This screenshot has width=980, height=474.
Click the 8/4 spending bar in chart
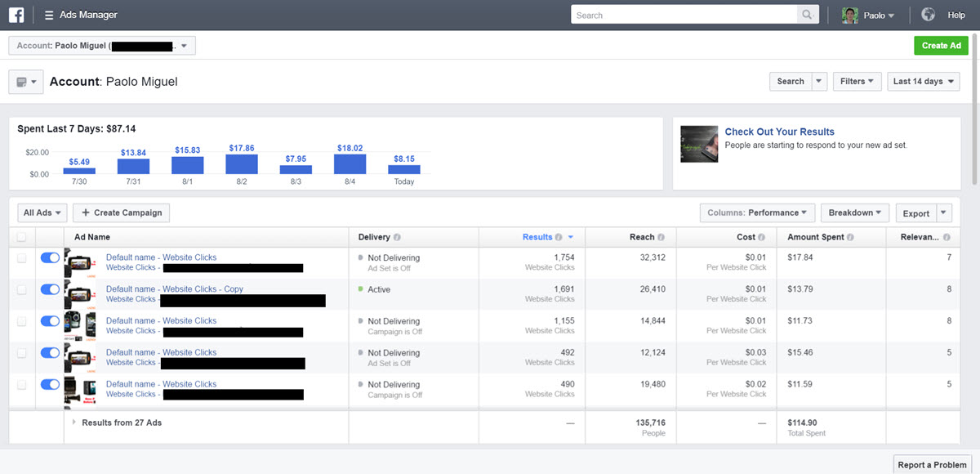[350, 164]
